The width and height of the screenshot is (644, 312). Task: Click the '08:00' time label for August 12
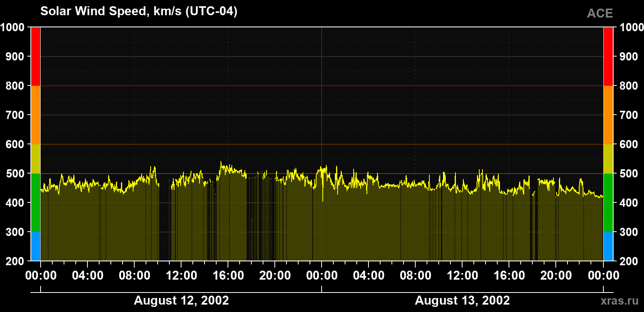click(x=134, y=276)
